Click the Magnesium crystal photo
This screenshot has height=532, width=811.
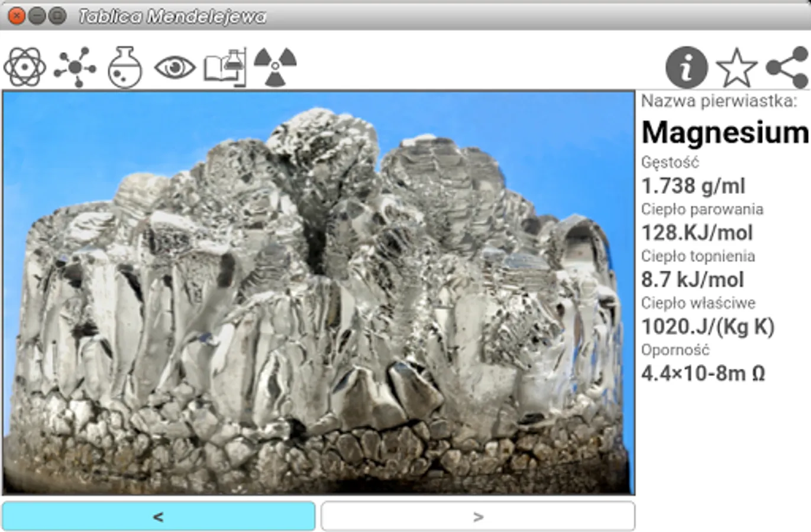318,293
